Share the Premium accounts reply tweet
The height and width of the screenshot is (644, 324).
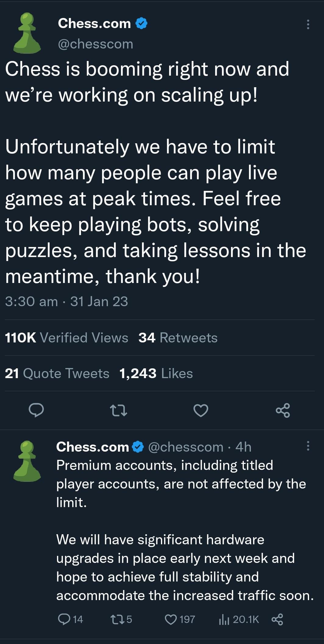click(x=277, y=619)
